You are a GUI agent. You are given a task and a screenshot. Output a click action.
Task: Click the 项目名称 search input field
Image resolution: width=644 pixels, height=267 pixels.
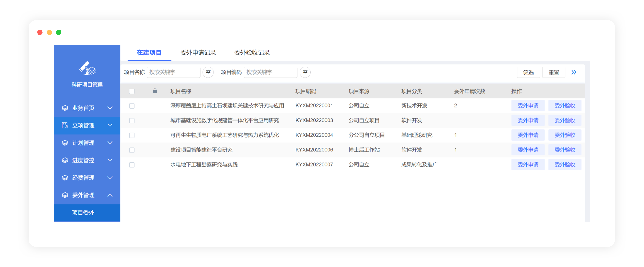point(174,72)
